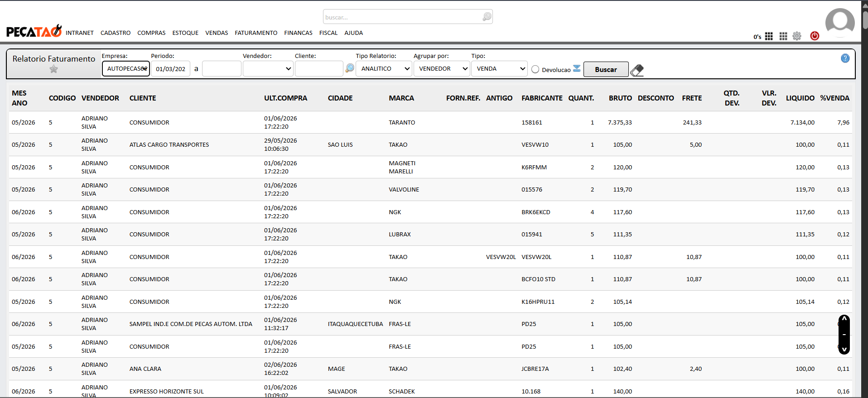Screen dimensions: 868x398
Task: Click the floating down arrow scroll control
Action: click(x=844, y=350)
